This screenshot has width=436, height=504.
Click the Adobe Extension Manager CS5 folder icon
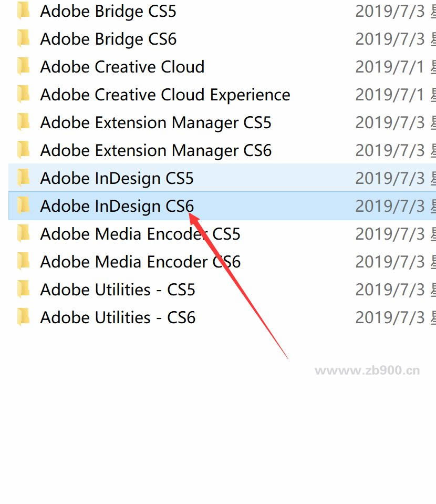tap(23, 122)
